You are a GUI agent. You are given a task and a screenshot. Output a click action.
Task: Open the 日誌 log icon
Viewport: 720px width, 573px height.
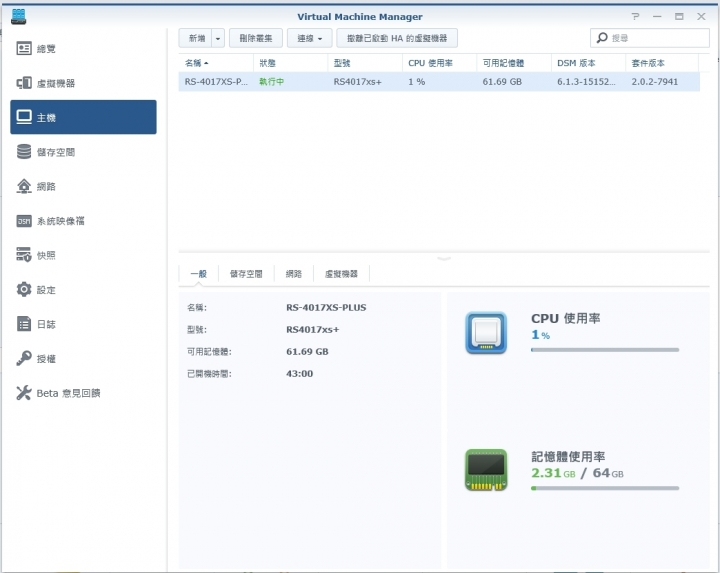(x=24, y=324)
